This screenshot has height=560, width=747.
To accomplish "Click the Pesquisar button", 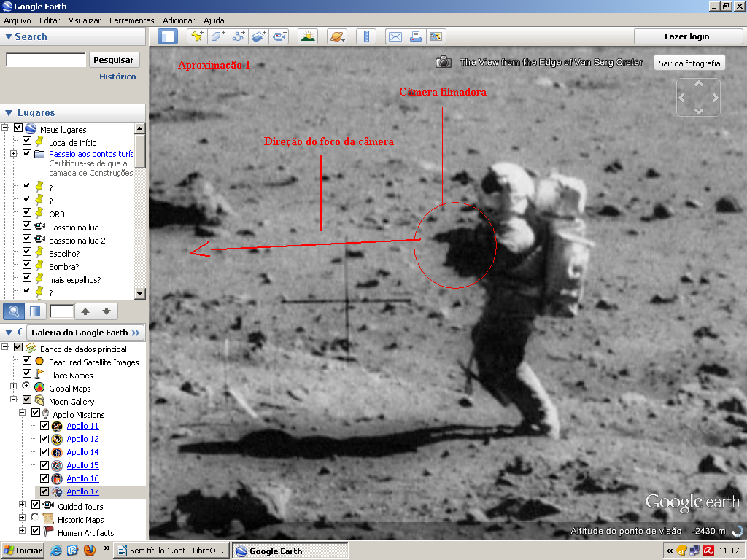I will tap(113, 60).
